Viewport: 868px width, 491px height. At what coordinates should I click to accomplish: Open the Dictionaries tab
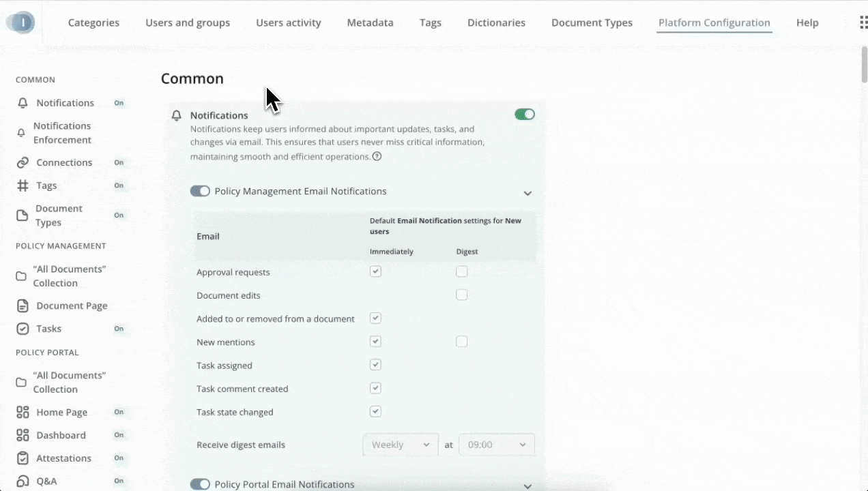click(x=496, y=23)
